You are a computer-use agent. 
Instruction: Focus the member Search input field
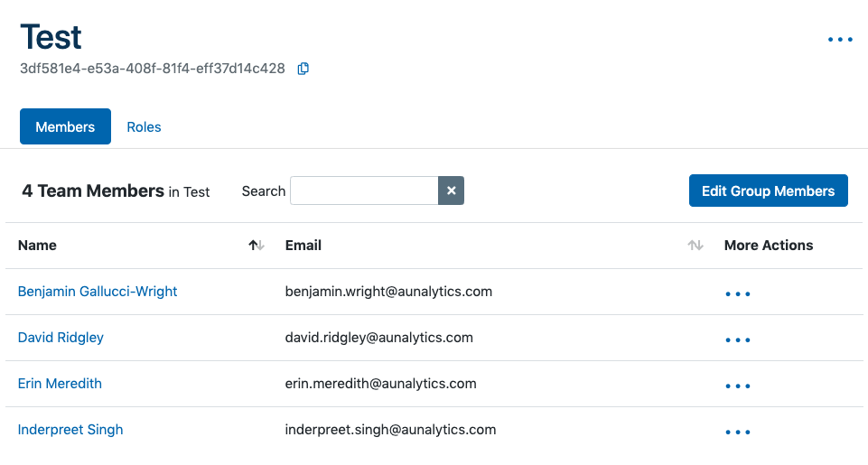pyautogui.click(x=364, y=191)
